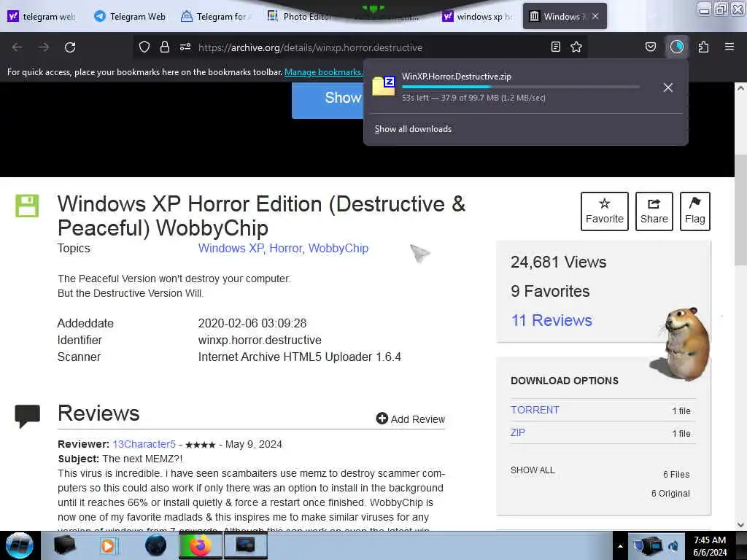747x560 pixels.
Task: Click the 6 Original text
Action: [670, 494]
